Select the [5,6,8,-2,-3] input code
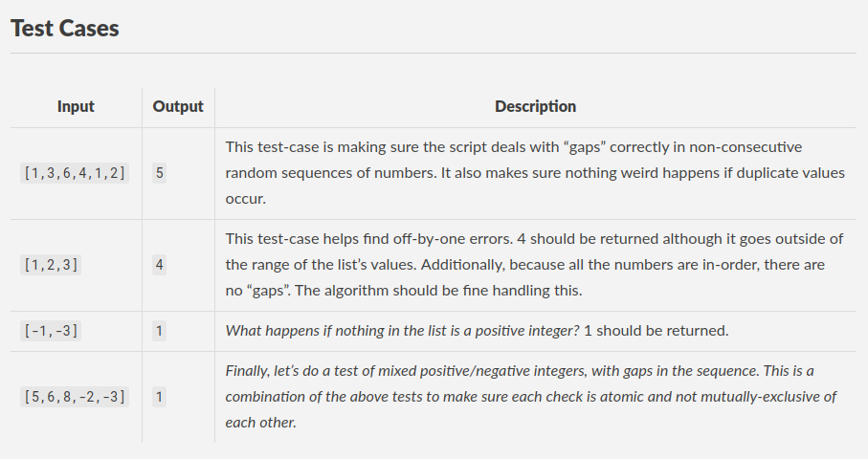This screenshot has width=868, height=459. tap(76, 396)
